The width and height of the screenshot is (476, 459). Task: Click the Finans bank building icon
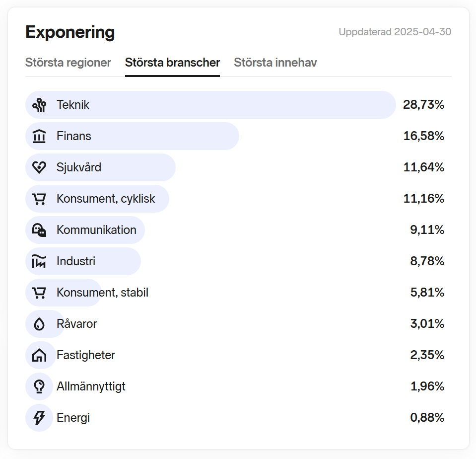point(39,136)
